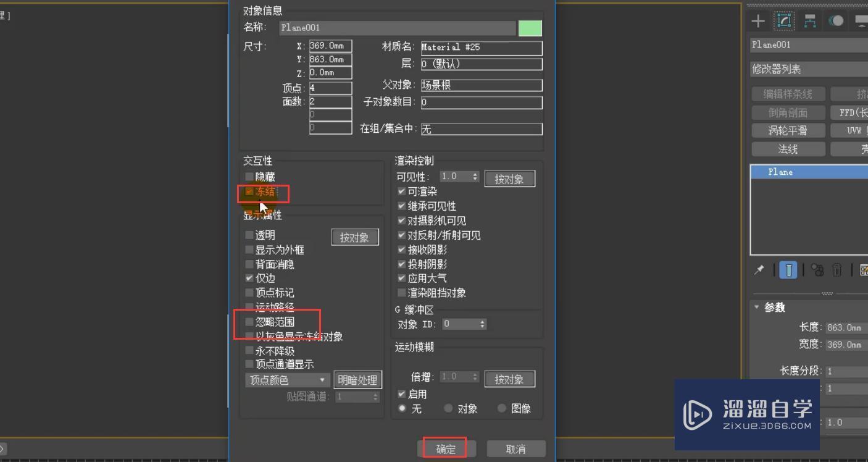The image size is (868, 462).
Task: Select motion blur 对象 radio button
Action: click(448, 408)
